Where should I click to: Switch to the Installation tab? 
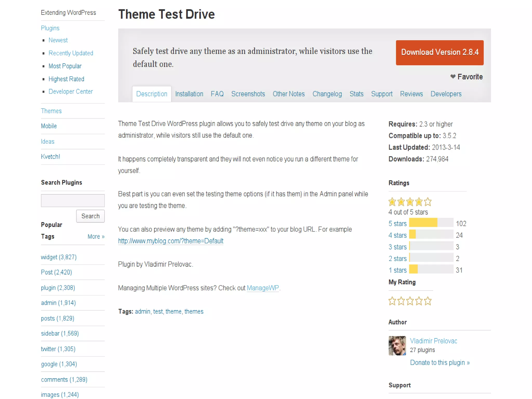coord(189,94)
